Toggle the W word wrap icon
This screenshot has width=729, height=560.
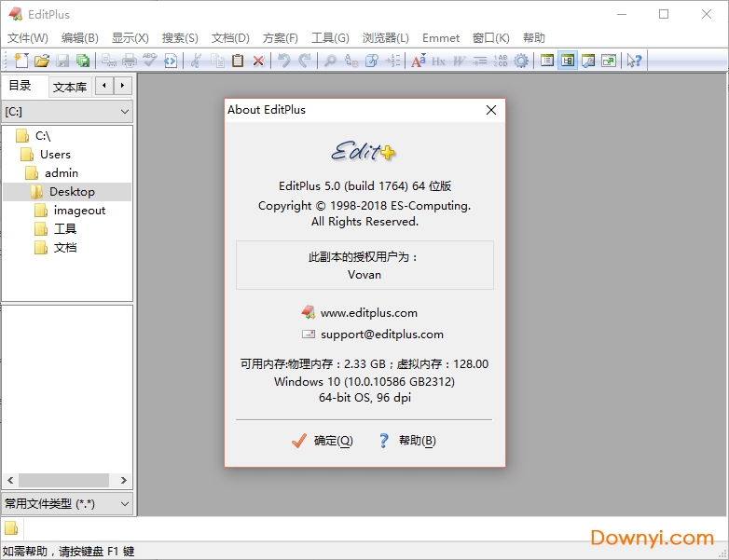coord(459,61)
